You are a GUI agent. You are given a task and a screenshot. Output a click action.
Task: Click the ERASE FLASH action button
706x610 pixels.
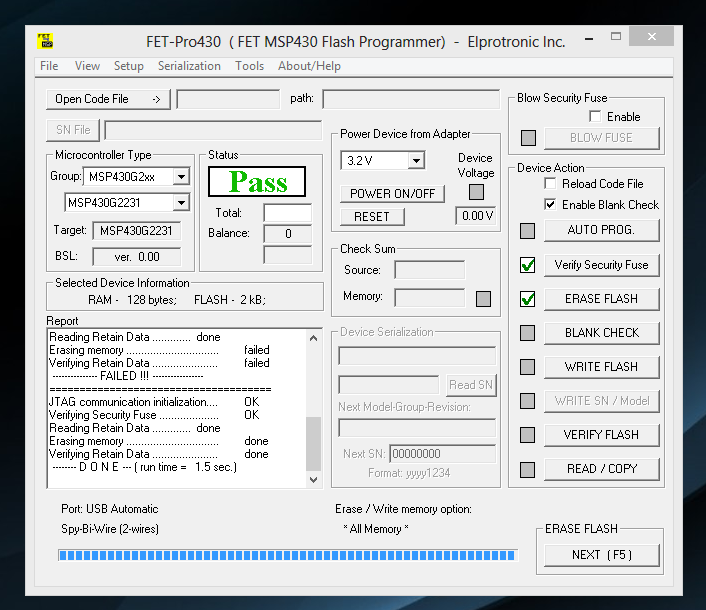pos(602,299)
